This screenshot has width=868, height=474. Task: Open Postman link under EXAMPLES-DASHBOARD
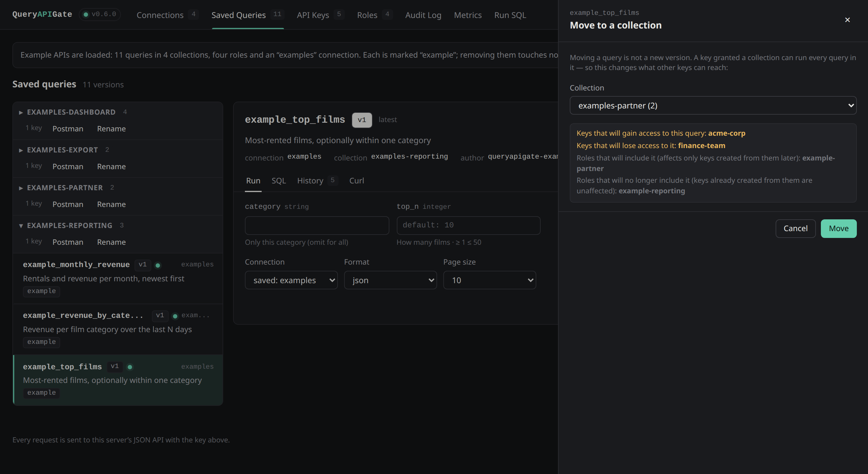68,129
